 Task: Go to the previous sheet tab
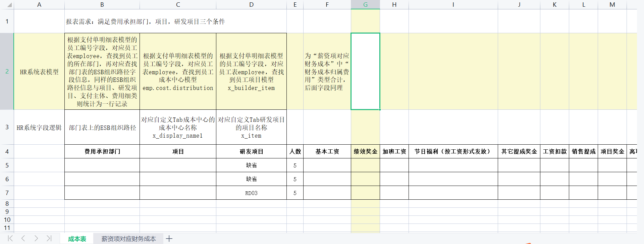(23, 239)
